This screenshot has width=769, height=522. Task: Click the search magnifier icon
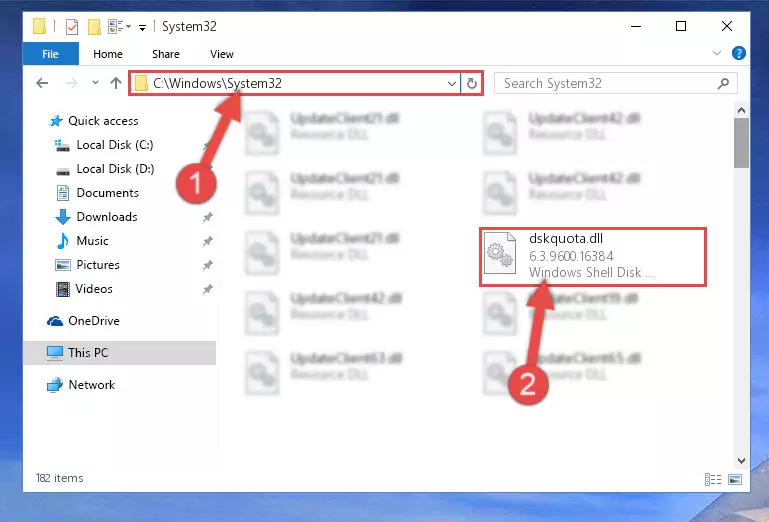(723, 83)
